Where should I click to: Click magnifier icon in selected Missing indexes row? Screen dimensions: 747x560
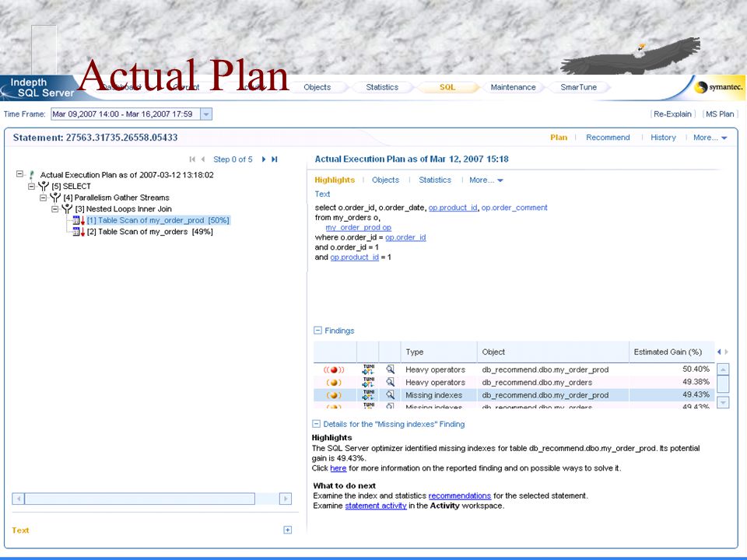click(x=390, y=394)
